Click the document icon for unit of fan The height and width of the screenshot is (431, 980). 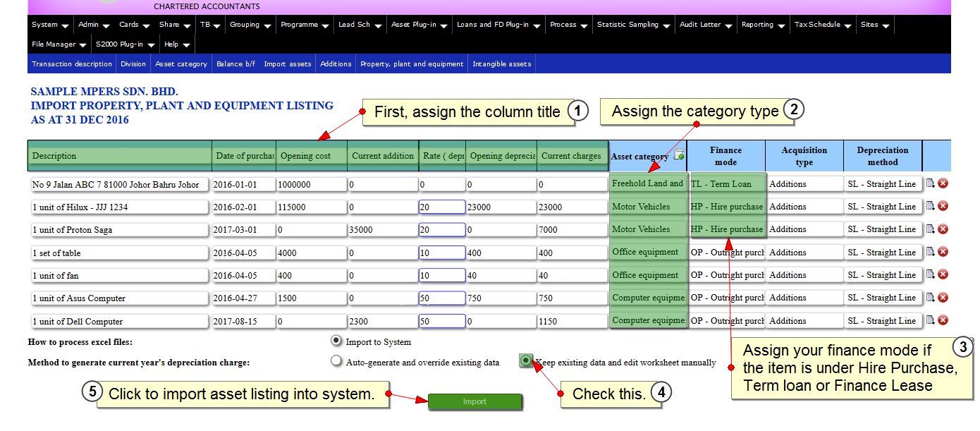930,274
